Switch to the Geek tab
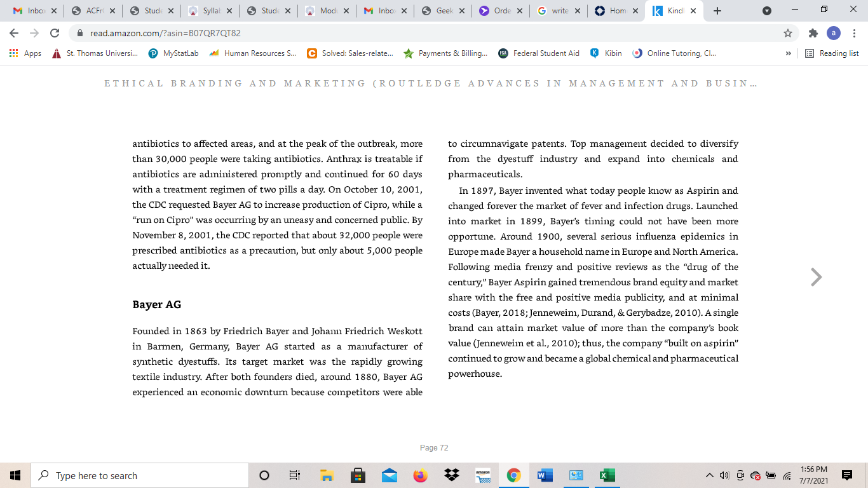The width and height of the screenshot is (868, 488). 444,11
